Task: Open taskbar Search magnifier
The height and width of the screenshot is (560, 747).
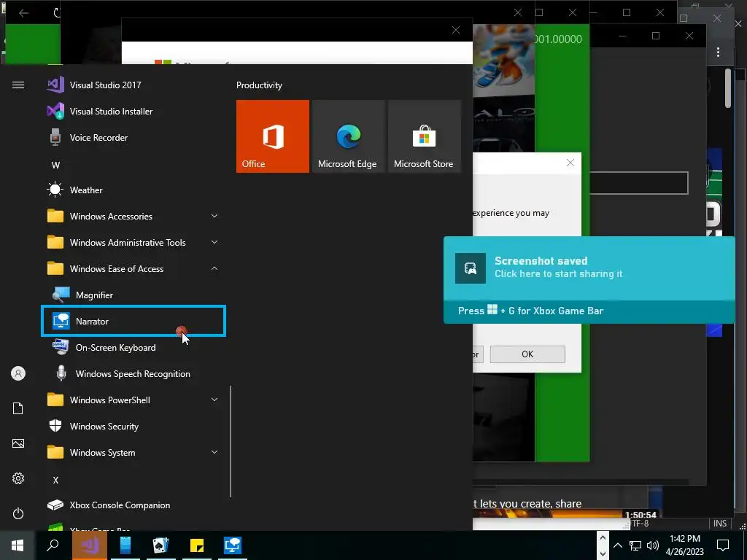Action: [53, 545]
